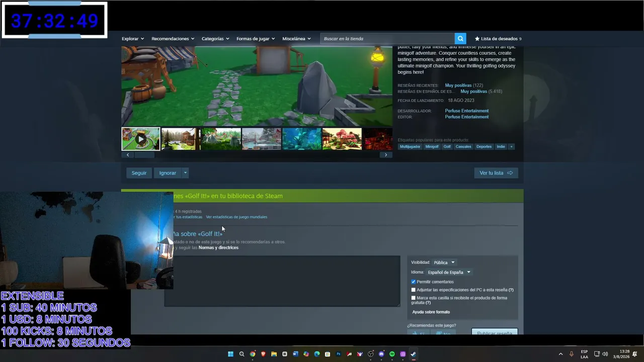Focus the Buscar en la tienda search field

pos(387,39)
